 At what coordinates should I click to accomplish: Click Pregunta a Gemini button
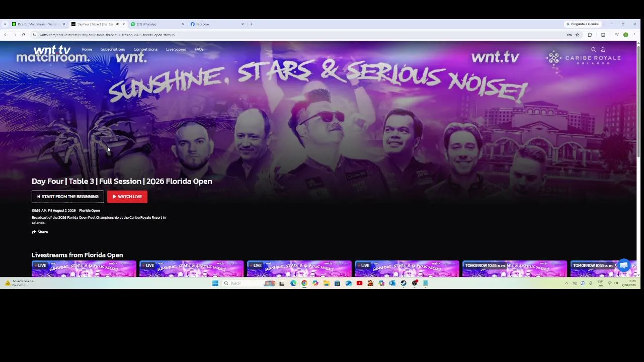coord(582,24)
